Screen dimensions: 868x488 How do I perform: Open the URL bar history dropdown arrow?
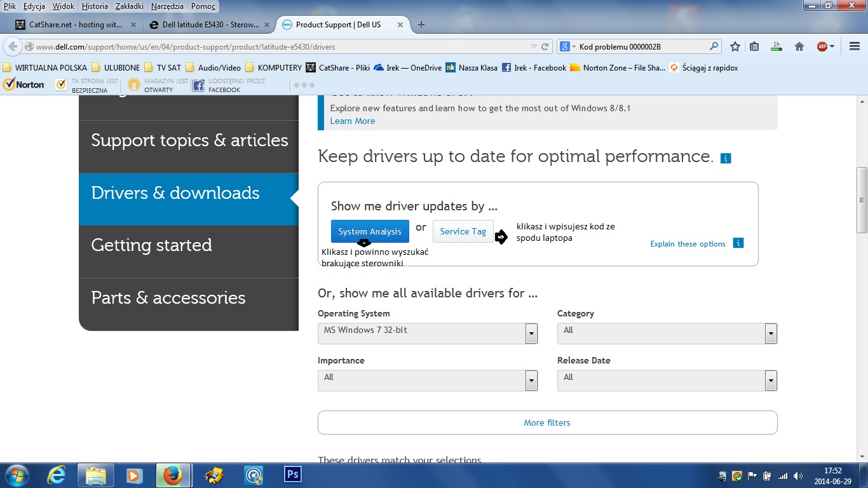pos(534,46)
